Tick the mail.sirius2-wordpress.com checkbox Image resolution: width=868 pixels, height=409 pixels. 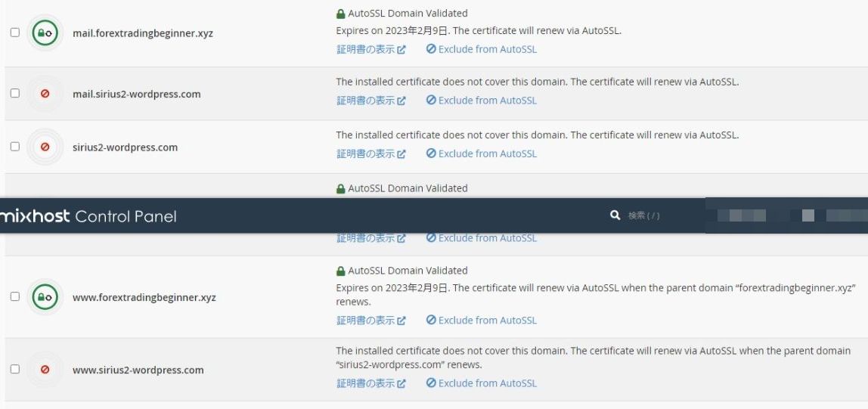tap(15, 93)
